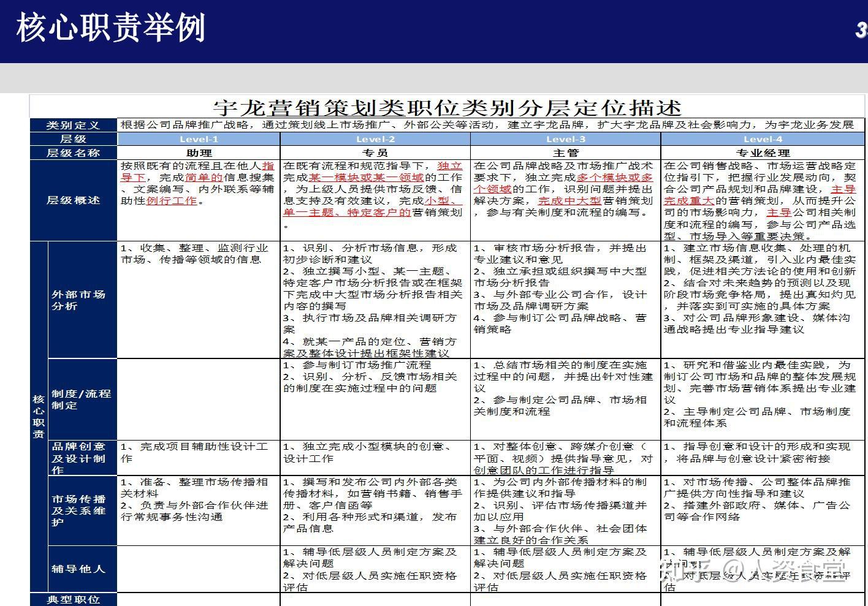
Task: Click Level-3 coaching cell 辅导低层级人员制定方案
Action: click(x=565, y=569)
